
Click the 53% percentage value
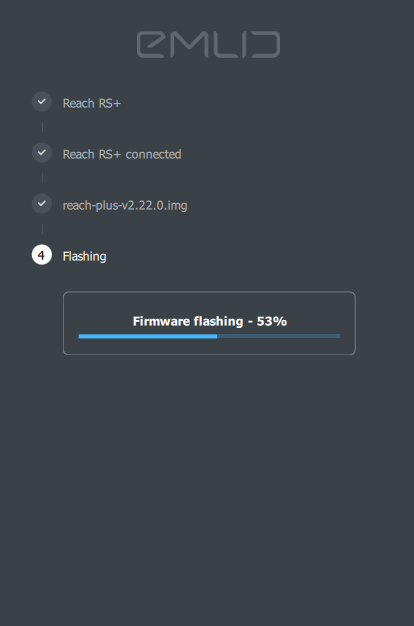coord(271,321)
